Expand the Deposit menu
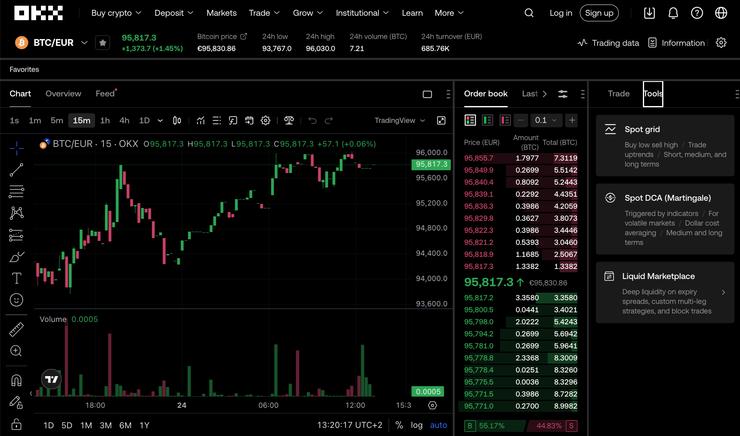The height and width of the screenshot is (436, 740). [x=174, y=13]
